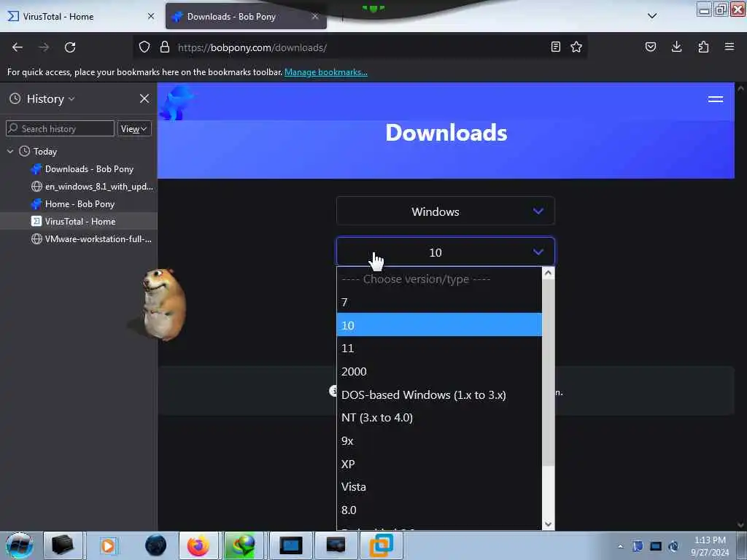Viewport: 747px width, 560px height.
Task: Choose 8.0 from the version list
Action: point(439,510)
